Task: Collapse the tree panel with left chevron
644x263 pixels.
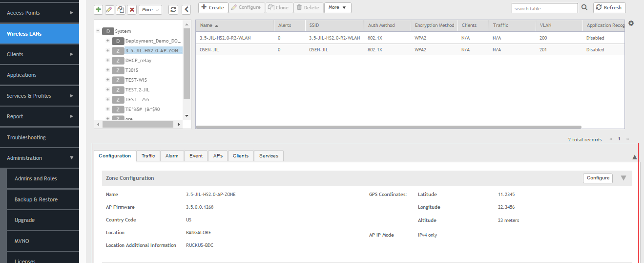Action: click(186, 9)
